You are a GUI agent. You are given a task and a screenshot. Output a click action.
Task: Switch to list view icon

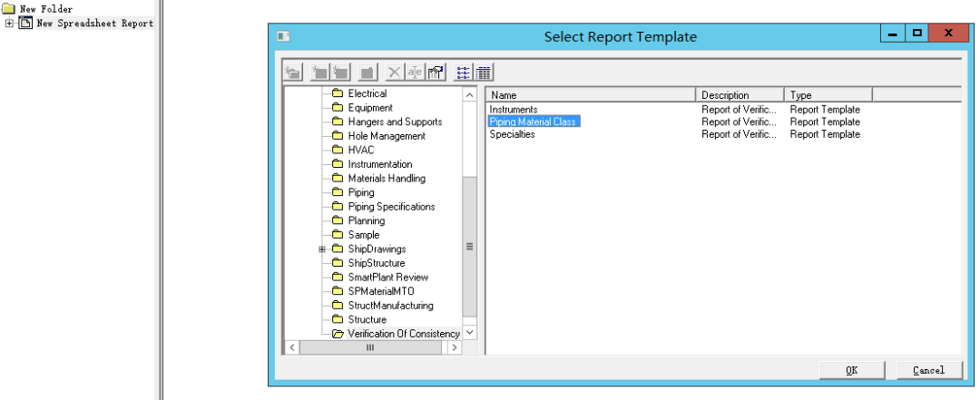coord(463,72)
